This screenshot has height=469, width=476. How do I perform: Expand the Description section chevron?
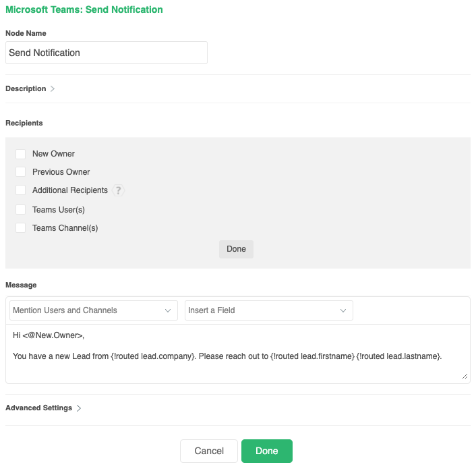[53, 88]
